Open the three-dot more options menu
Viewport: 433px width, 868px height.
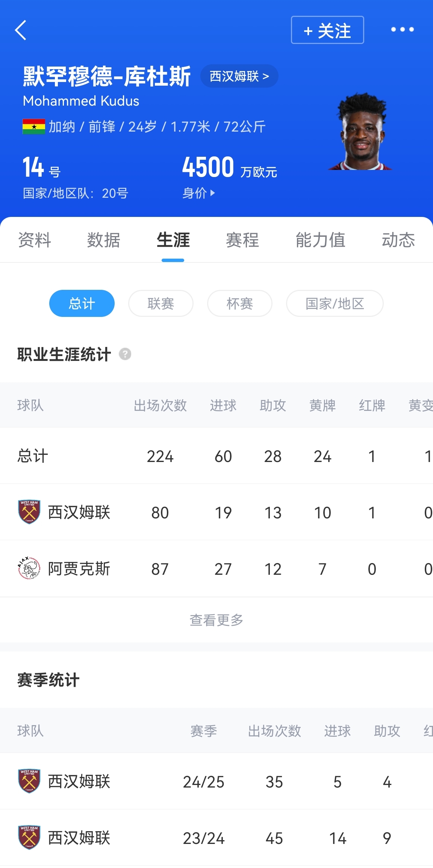pyautogui.click(x=402, y=29)
